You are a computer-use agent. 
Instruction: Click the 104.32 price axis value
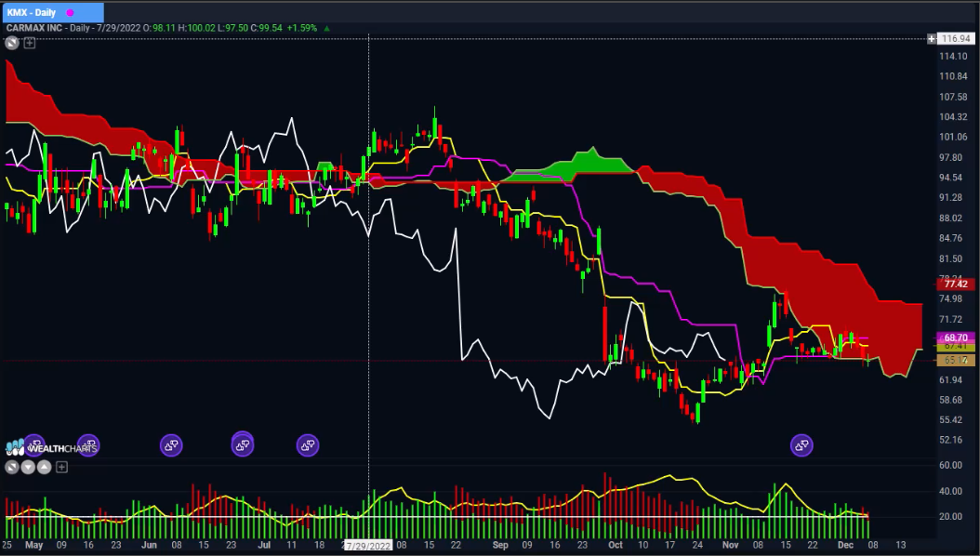tap(953, 117)
